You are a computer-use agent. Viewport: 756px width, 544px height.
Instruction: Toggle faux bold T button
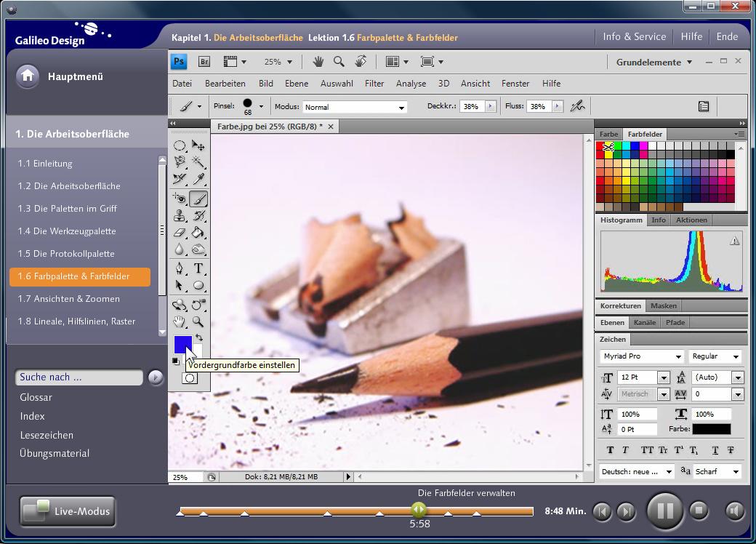[x=611, y=450]
